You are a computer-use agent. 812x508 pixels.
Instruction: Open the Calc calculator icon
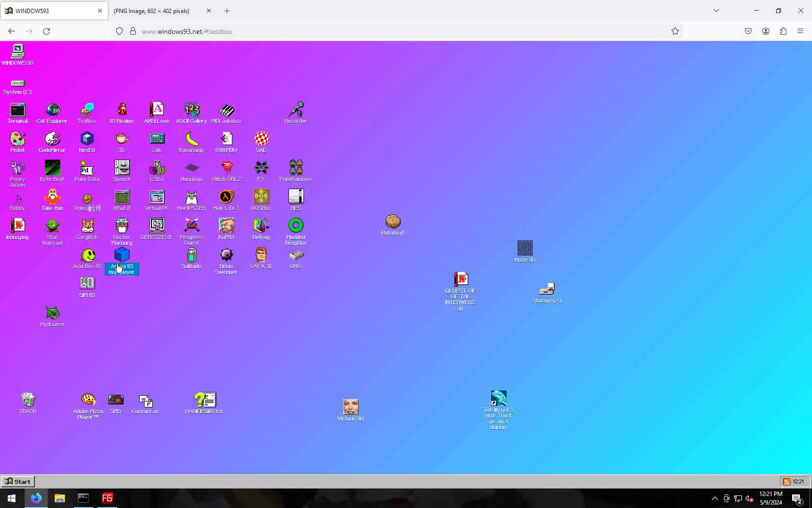157,142
